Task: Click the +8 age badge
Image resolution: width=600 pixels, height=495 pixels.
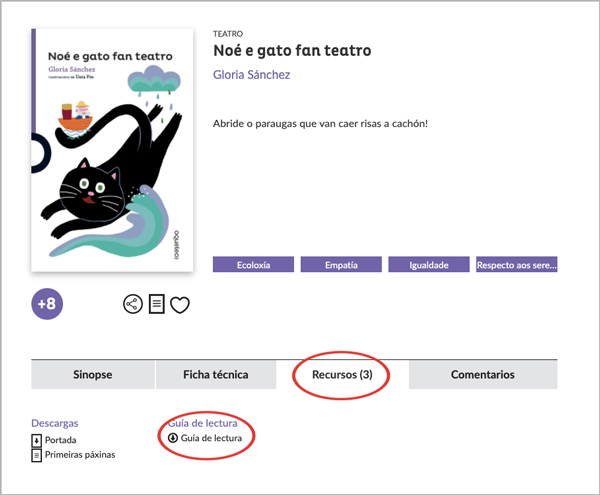Action: (x=47, y=304)
